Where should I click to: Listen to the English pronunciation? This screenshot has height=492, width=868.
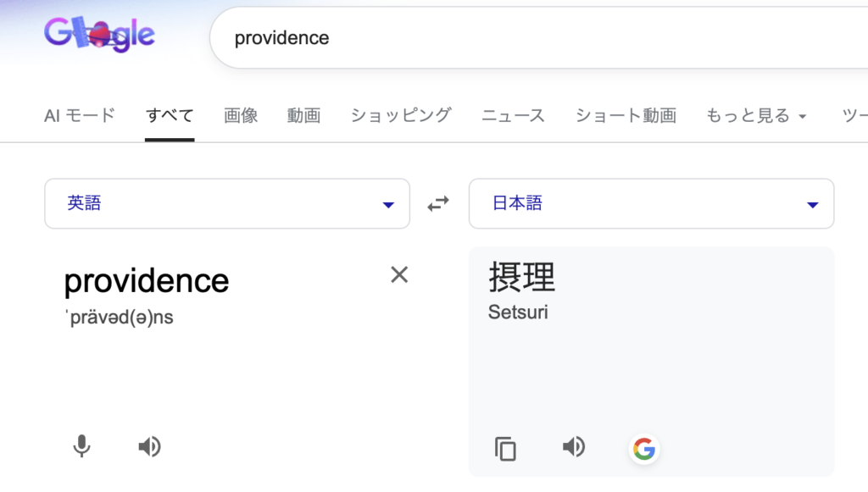tap(150, 446)
